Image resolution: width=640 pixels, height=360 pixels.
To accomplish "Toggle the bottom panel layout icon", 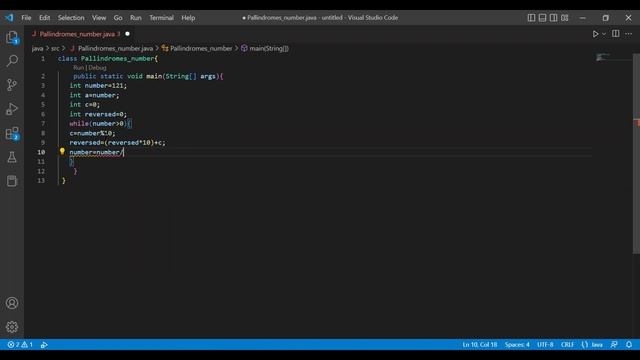I will pos(542,18).
